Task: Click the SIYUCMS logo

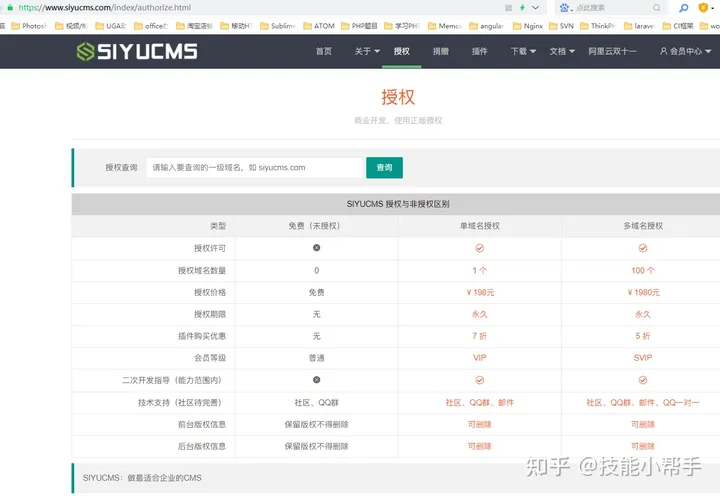Action: coord(137,51)
